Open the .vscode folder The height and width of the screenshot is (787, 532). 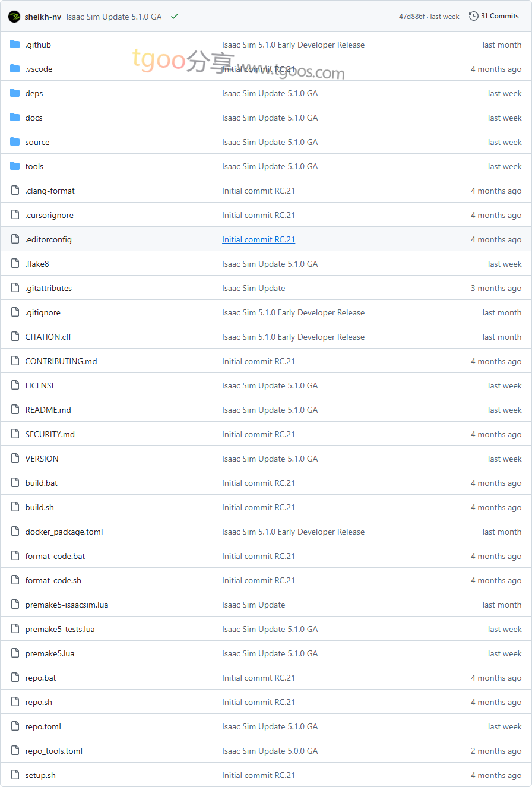coord(39,69)
